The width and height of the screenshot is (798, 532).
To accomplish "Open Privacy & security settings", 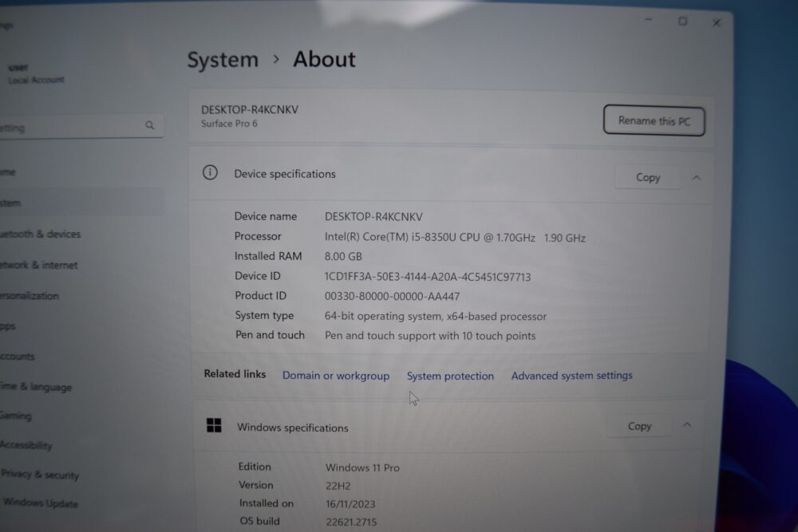I will [40, 475].
